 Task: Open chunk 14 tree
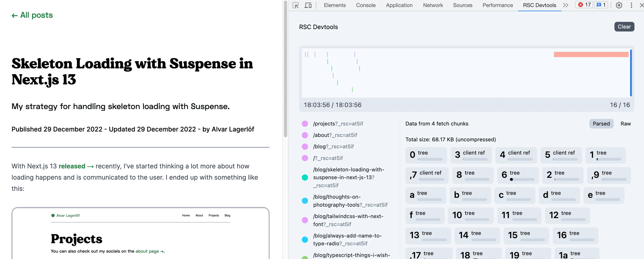click(x=477, y=236)
